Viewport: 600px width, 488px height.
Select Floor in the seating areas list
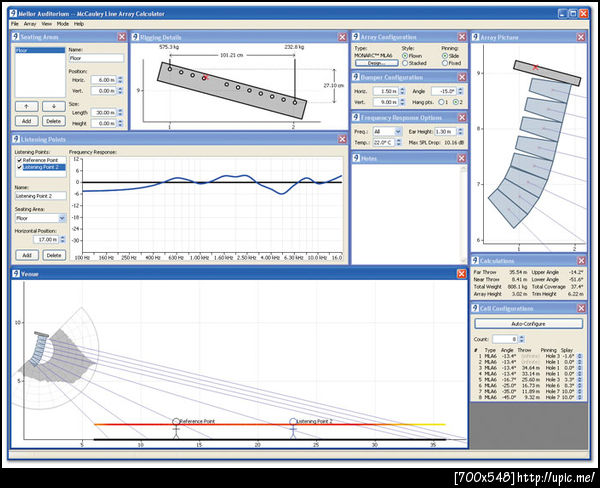(x=40, y=50)
